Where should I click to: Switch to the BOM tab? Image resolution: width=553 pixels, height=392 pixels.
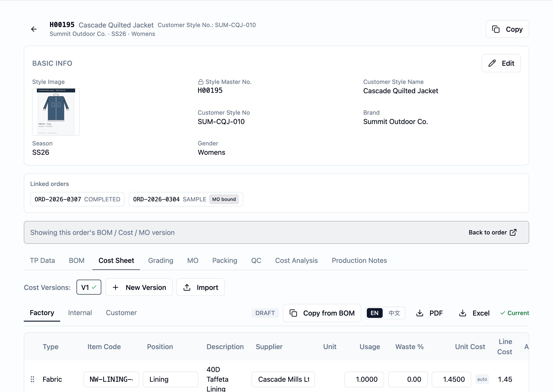tap(77, 261)
